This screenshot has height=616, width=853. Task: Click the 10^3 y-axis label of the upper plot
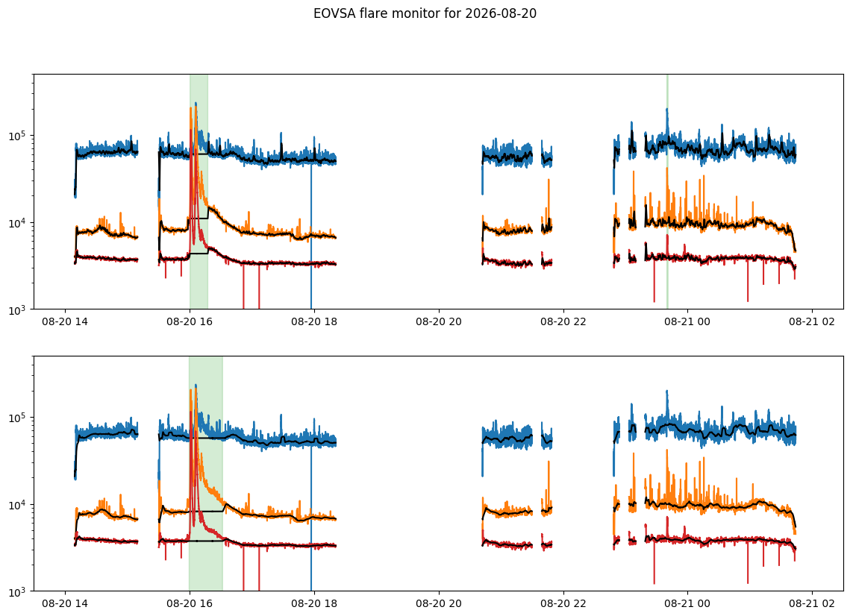coord(19,309)
